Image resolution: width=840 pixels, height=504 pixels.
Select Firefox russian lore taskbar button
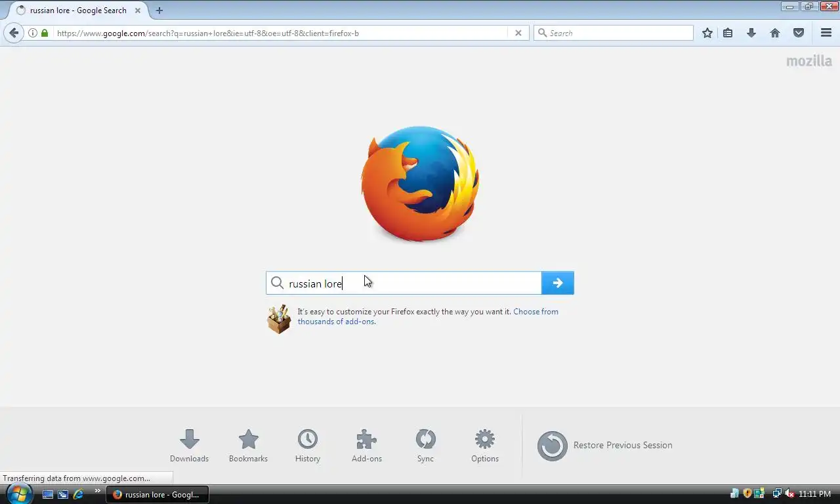click(x=157, y=494)
